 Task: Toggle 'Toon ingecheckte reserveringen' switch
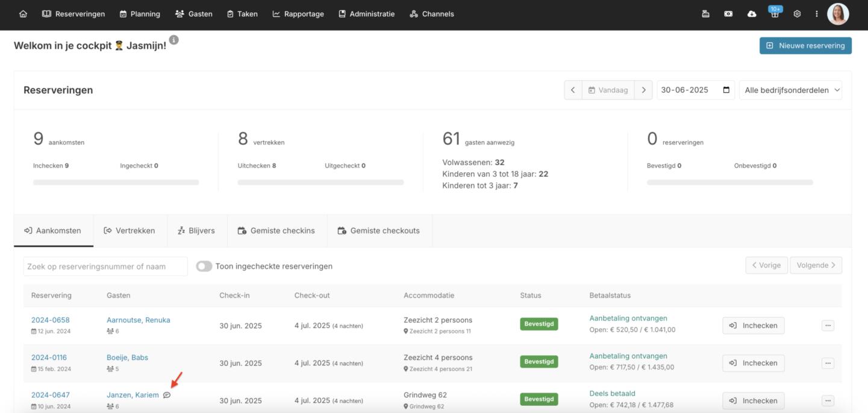point(204,266)
